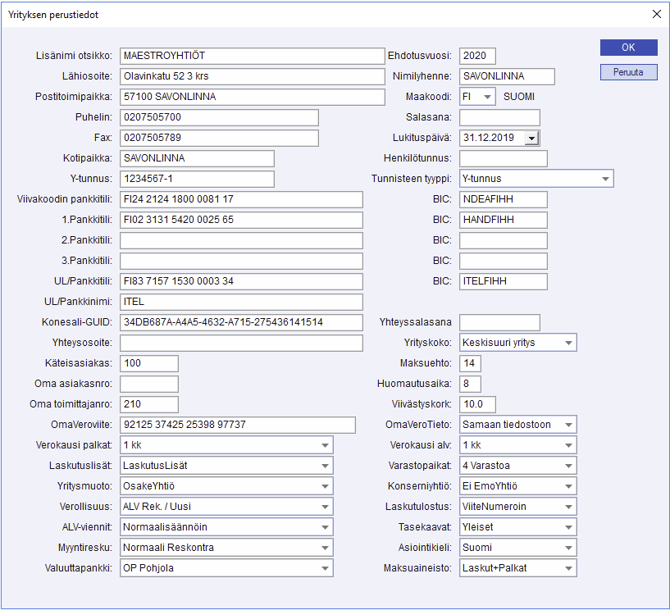Viewport: 670px width, 610px height.
Task: Expand the Tunnisteen tyyppi dropdown
Action: tap(605, 179)
